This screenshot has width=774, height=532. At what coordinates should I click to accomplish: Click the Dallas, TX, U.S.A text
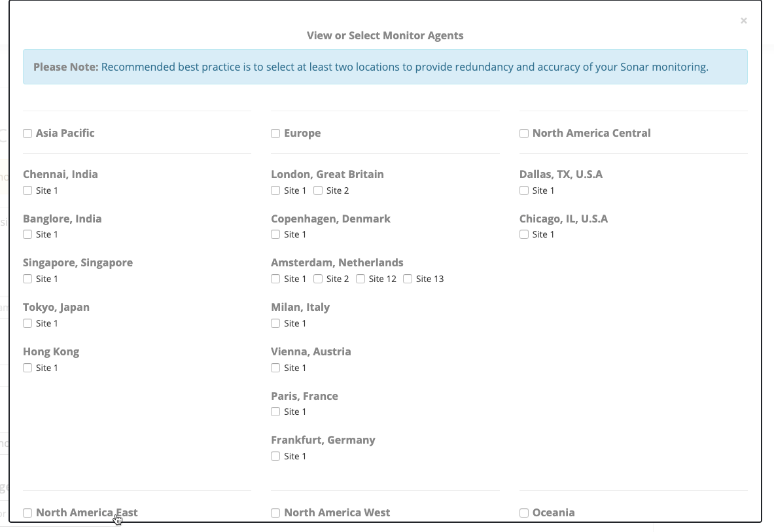coord(561,174)
